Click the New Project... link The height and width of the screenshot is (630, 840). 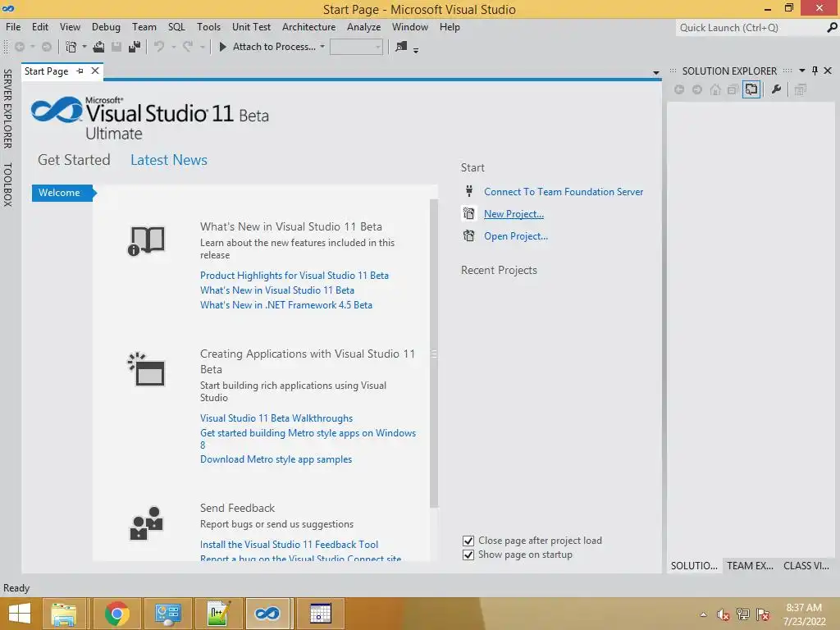(514, 214)
